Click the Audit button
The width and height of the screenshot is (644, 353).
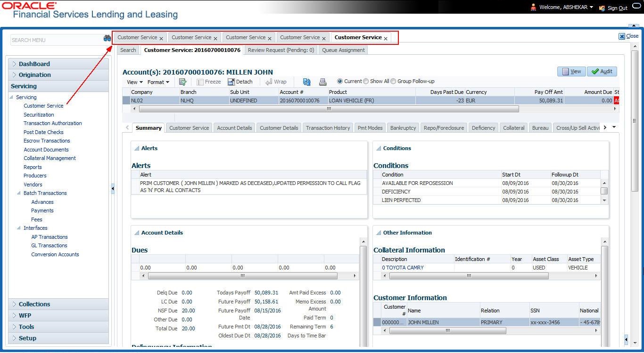602,71
